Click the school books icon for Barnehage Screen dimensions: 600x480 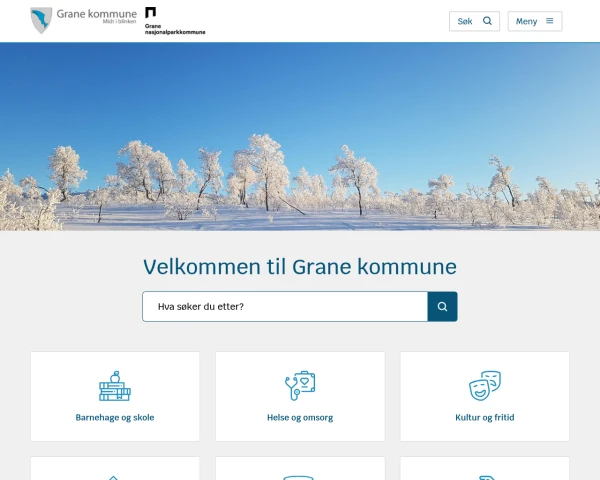coord(115,385)
